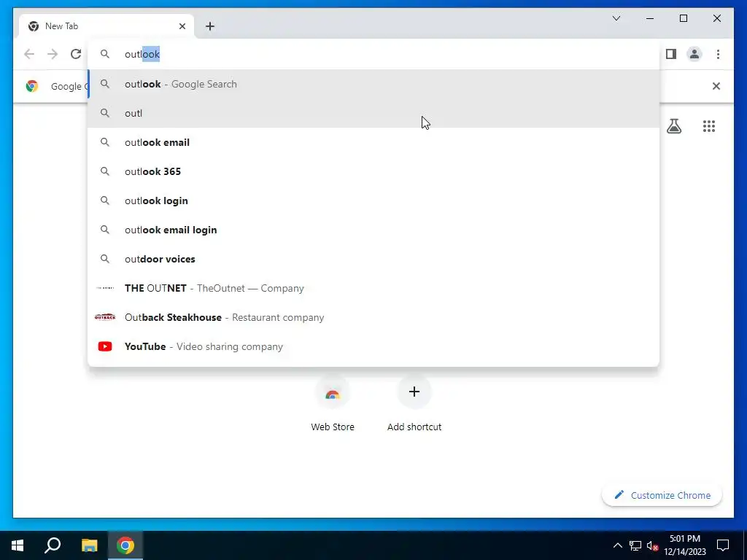This screenshot has width=747, height=560.
Task: Select the New Tab tab
Action: point(107,26)
